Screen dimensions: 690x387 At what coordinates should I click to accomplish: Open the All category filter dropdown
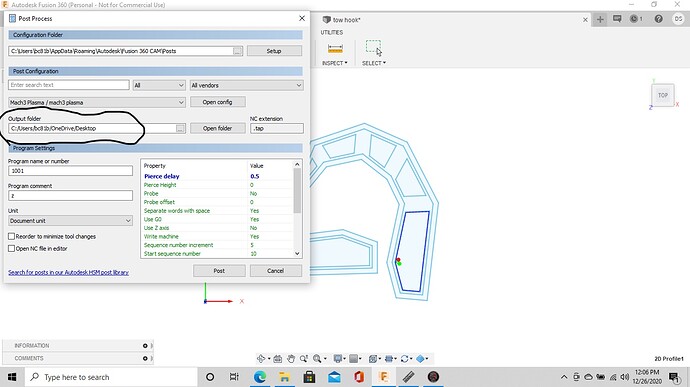pyautogui.click(x=159, y=85)
